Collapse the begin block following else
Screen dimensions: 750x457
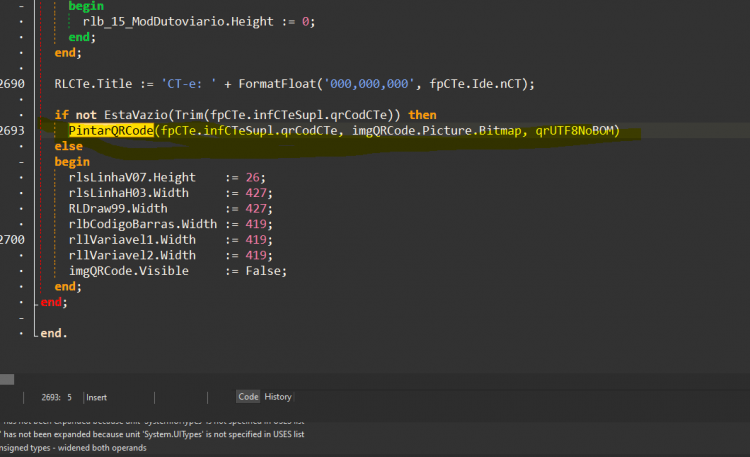click(x=21, y=162)
